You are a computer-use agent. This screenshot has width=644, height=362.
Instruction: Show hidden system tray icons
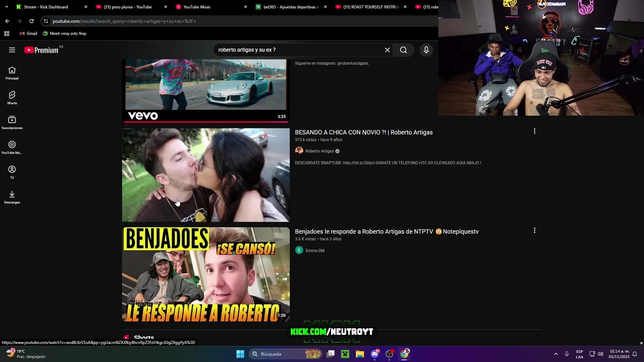556,354
